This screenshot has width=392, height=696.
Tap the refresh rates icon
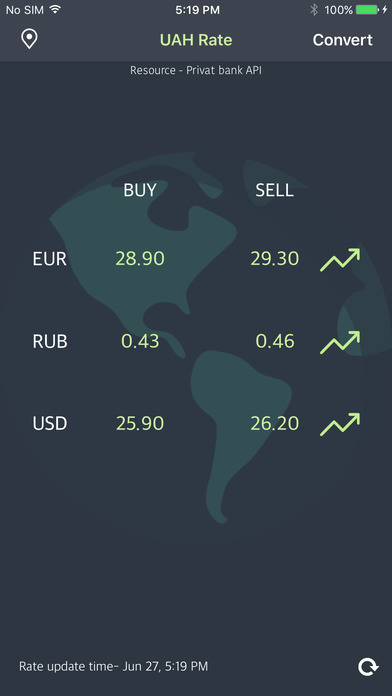(368, 667)
